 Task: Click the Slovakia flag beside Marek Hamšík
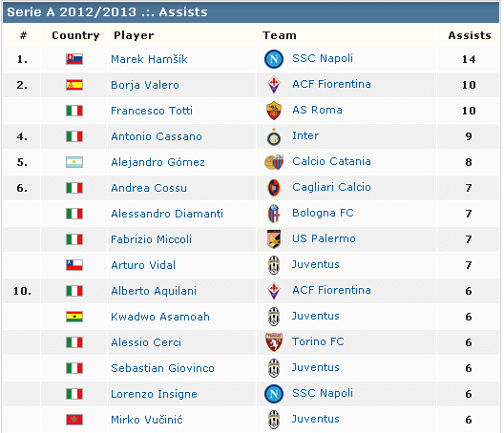click(x=74, y=59)
